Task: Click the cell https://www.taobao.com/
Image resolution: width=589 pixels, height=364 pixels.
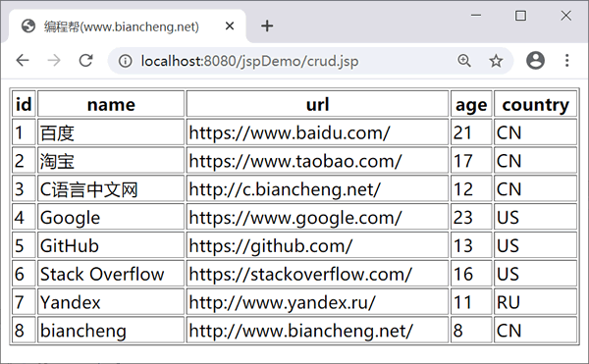Action: click(x=317, y=160)
